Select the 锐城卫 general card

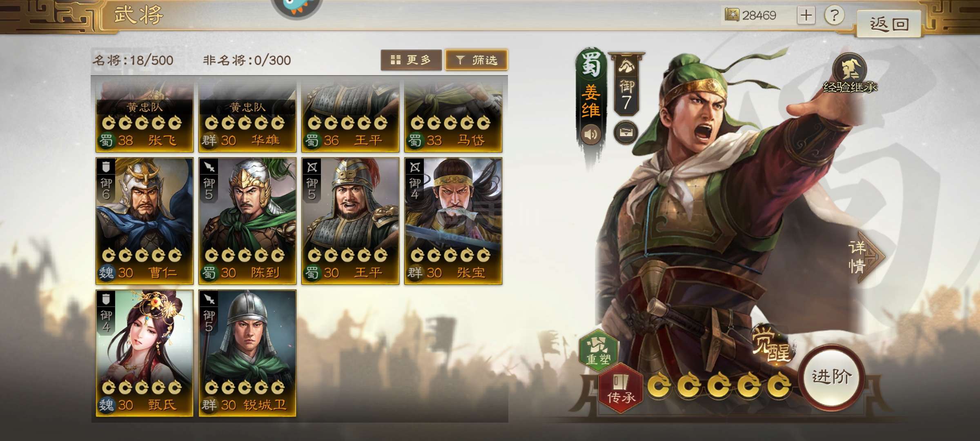[x=247, y=353]
